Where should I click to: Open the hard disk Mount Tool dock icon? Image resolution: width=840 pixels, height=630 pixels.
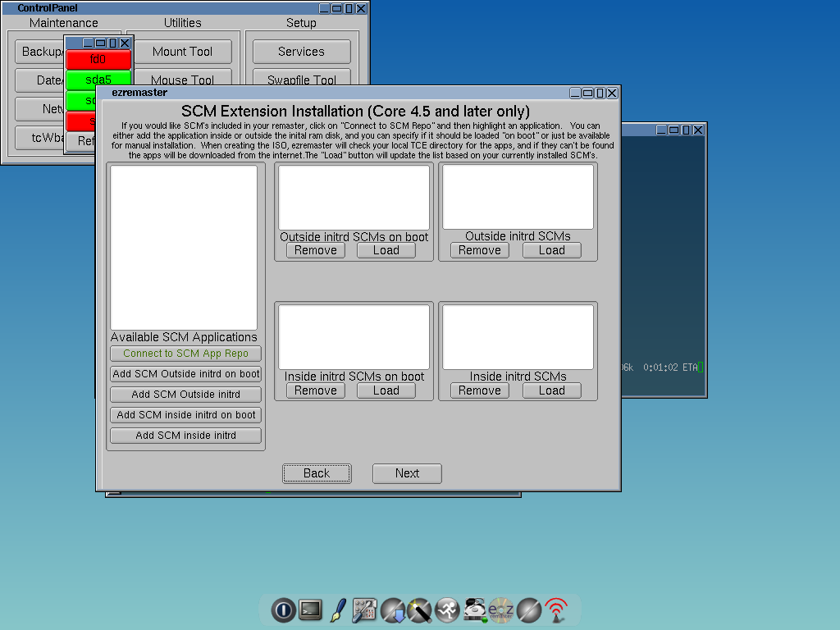tap(474, 609)
